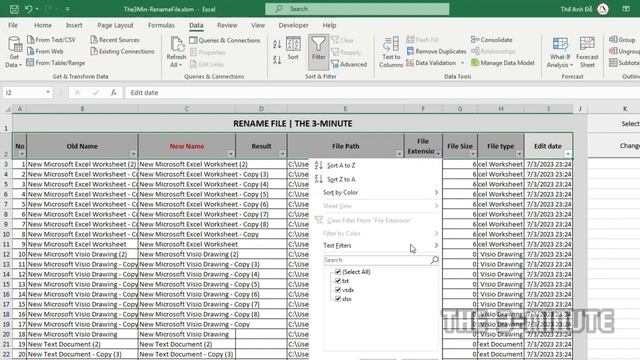This screenshot has height=360, width=640.
Task: Open What-If Analysis
Action: [560, 52]
